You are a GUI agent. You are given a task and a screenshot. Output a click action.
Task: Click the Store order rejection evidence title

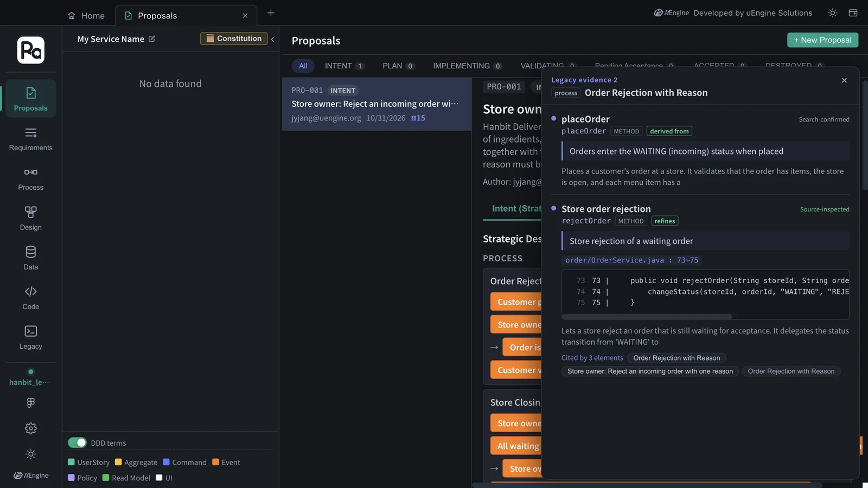click(606, 209)
